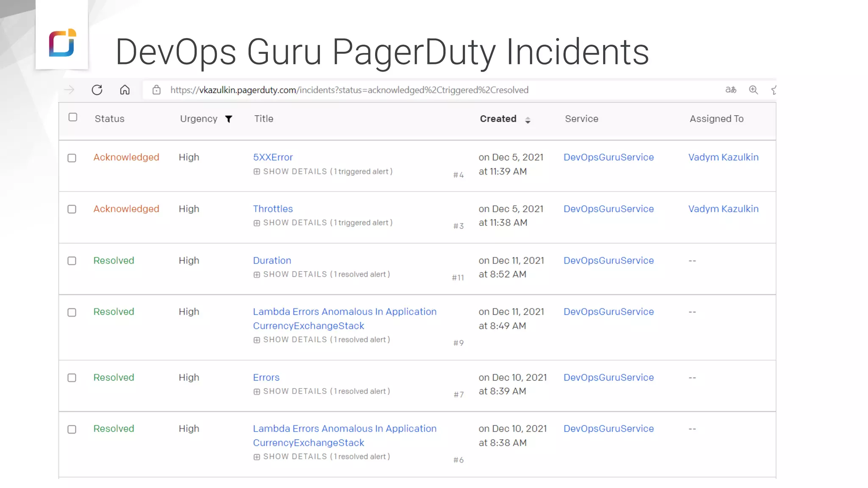Sort incidents by Created column arrows
The height and width of the screenshot is (488, 868).
528,120
